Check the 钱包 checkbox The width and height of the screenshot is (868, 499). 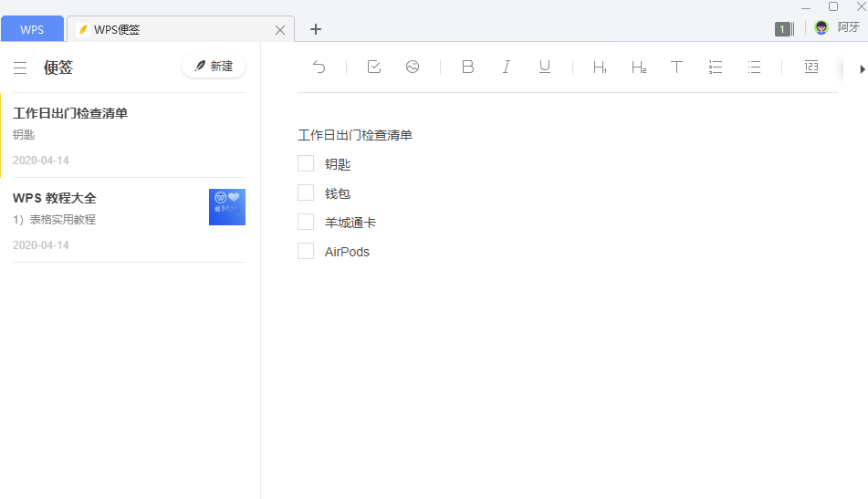[x=306, y=193]
